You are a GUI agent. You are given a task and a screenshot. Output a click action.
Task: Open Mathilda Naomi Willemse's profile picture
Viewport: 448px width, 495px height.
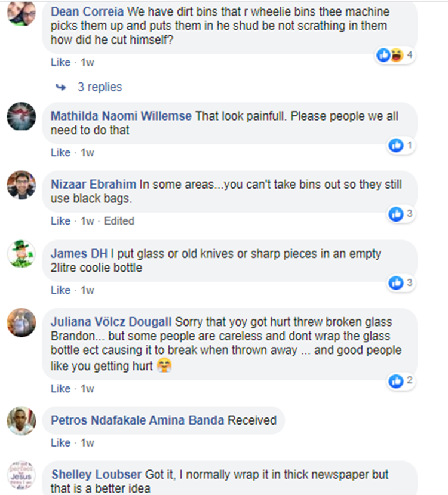(x=21, y=116)
